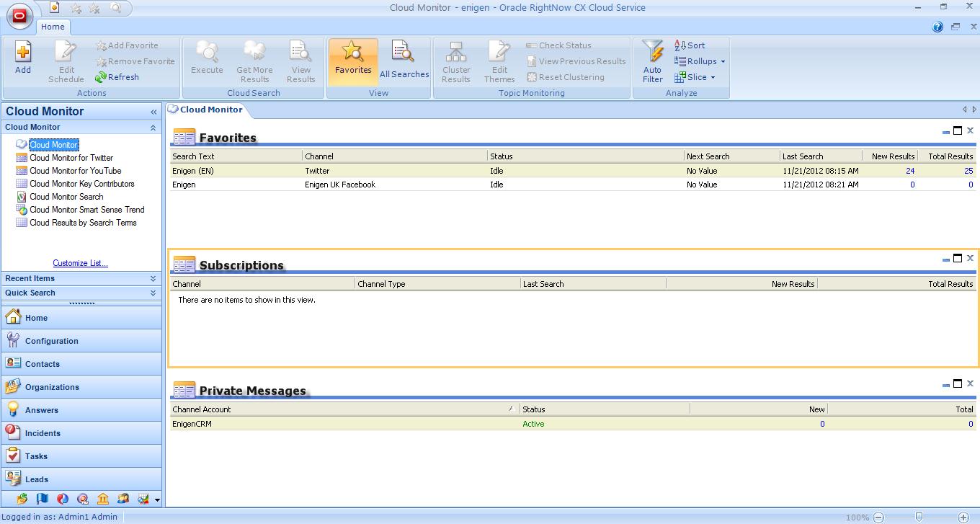
Task: Switch to the Cloud Monitor content tab
Action: pos(210,110)
